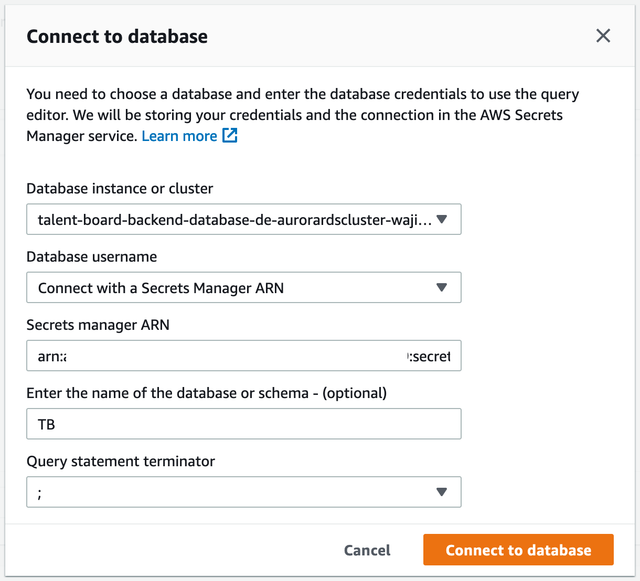
Task: Click the arrow icon on the Database username selector
Action: 442,288
